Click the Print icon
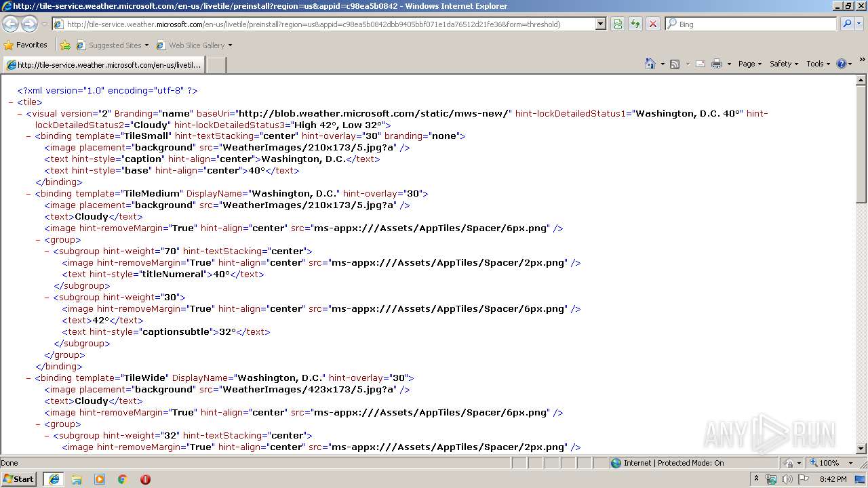This screenshot has height=488, width=868. [717, 64]
